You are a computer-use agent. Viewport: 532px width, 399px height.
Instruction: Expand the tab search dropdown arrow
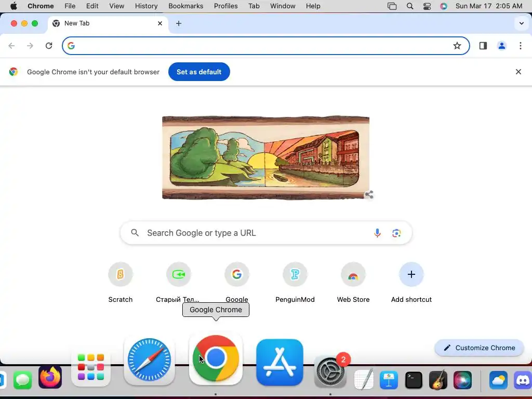(x=522, y=23)
